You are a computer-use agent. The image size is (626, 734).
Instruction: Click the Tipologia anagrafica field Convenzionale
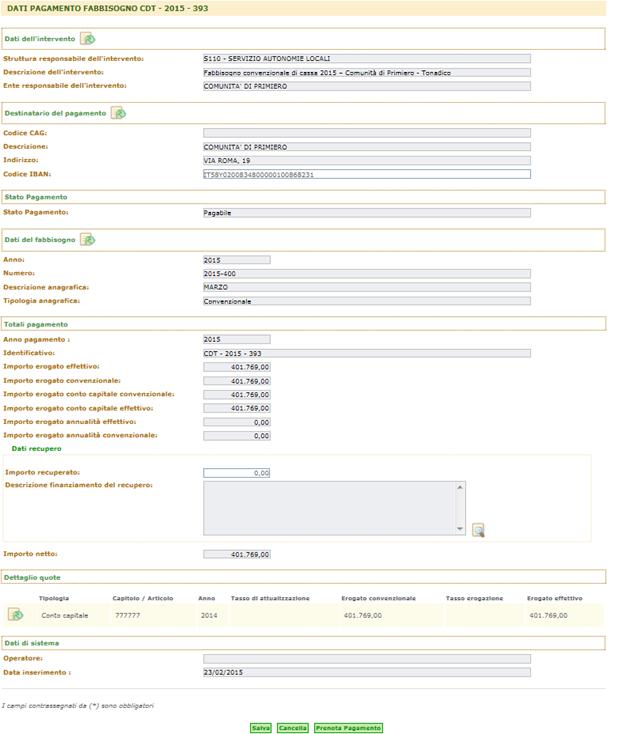pyautogui.click(x=367, y=301)
